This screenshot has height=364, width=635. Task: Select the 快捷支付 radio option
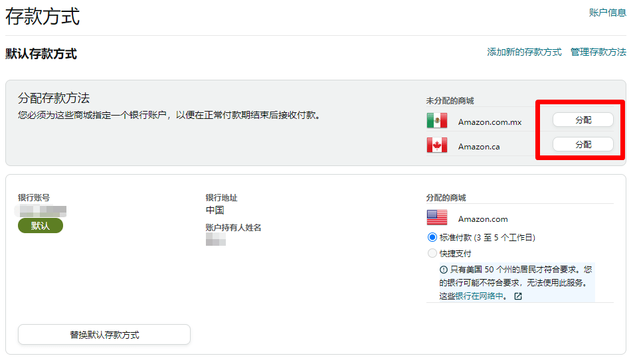[x=432, y=253]
